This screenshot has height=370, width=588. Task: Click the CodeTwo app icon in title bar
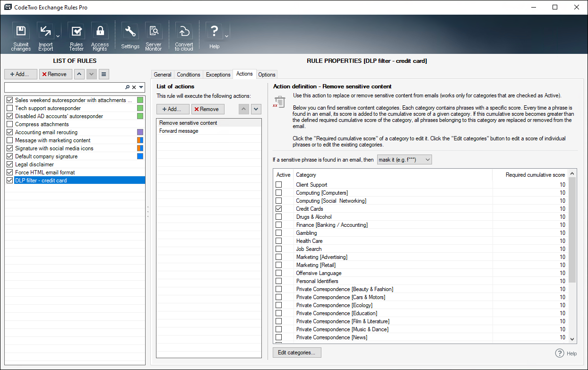pyautogui.click(x=8, y=7)
